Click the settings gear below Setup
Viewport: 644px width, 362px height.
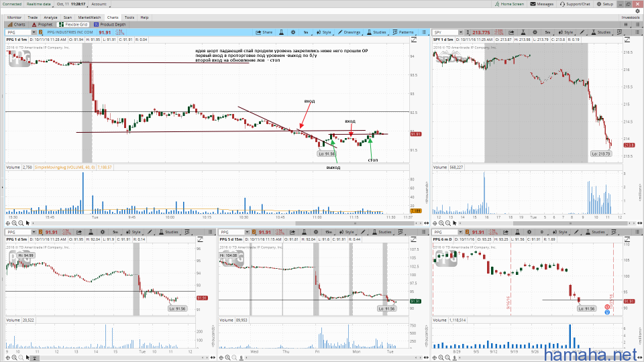tap(637, 11)
